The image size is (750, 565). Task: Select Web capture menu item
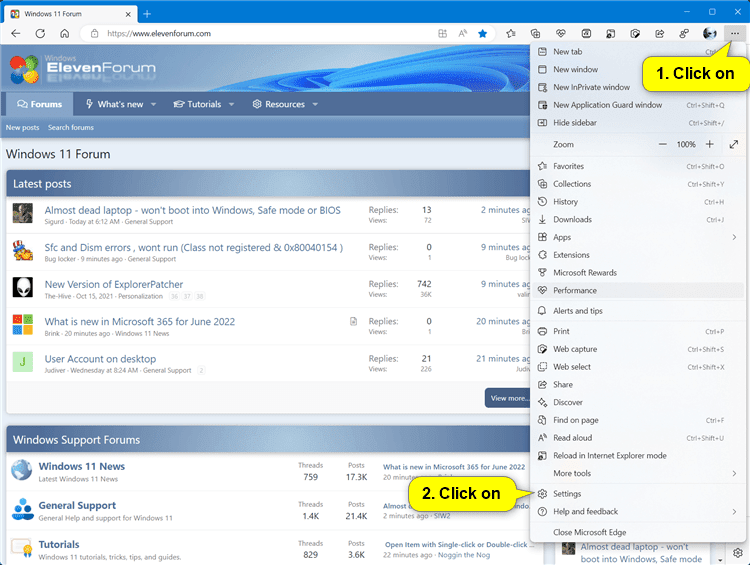point(638,349)
